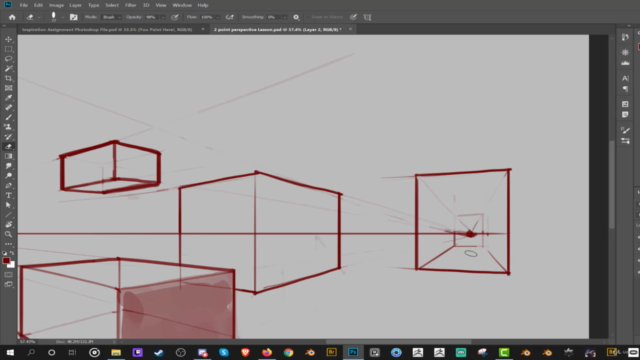640x360 pixels.
Task: Click the canvas horizontal scrollbar
Action: click(398, 342)
